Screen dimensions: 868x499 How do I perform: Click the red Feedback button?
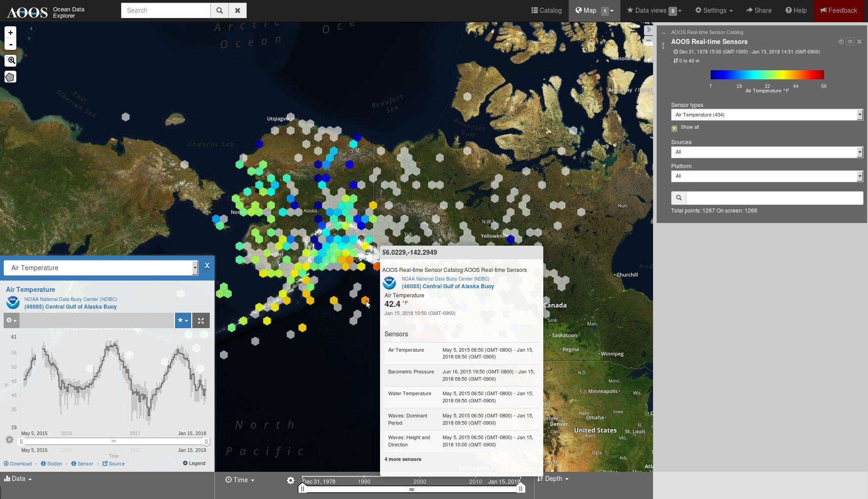839,10
